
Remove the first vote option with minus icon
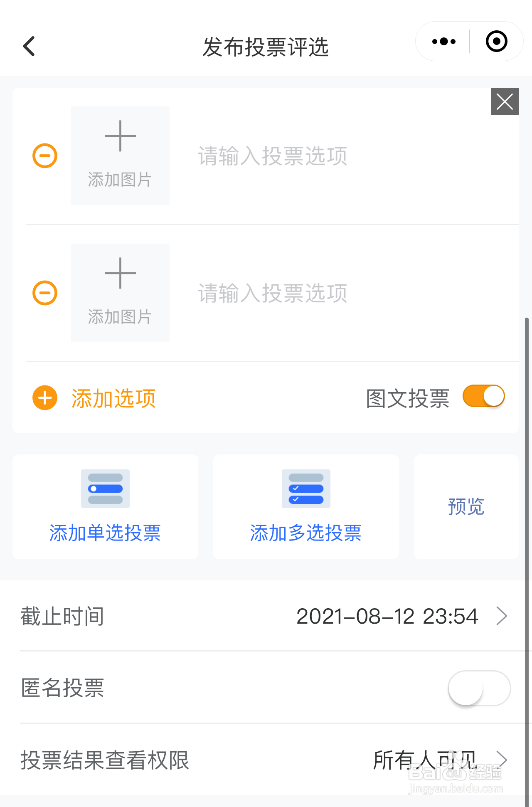click(x=45, y=155)
